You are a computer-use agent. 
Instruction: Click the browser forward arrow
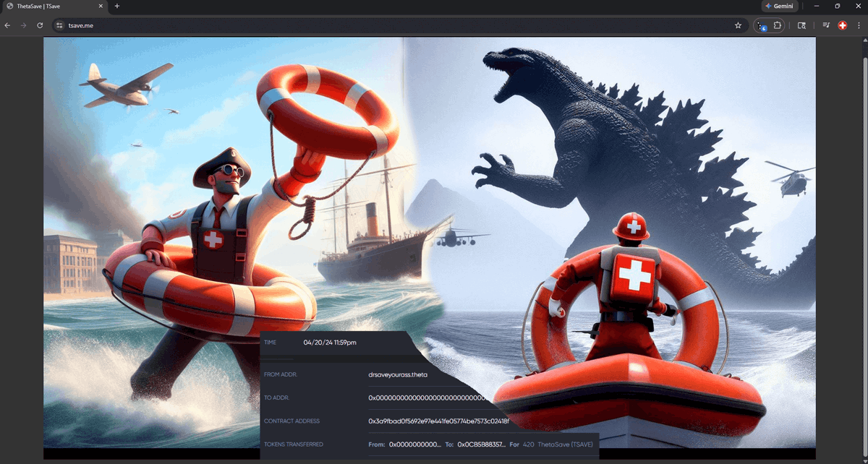tap(24, 25)
